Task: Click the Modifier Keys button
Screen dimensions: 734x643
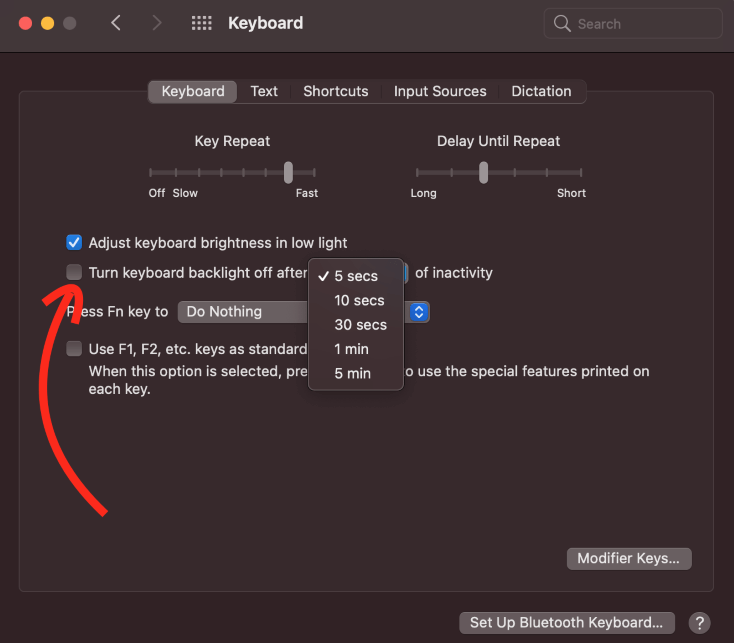Action: [628, 558]
